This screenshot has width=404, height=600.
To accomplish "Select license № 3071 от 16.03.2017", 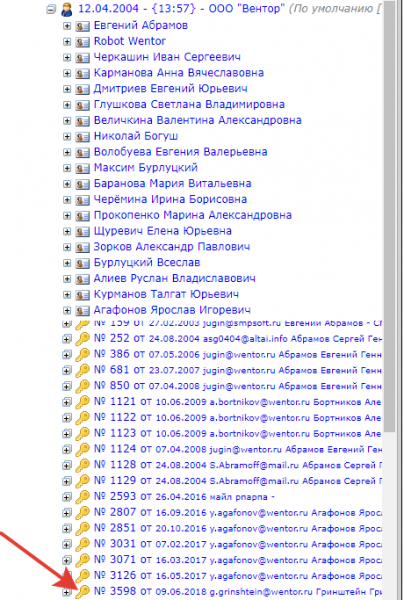I will click(238, 559).
